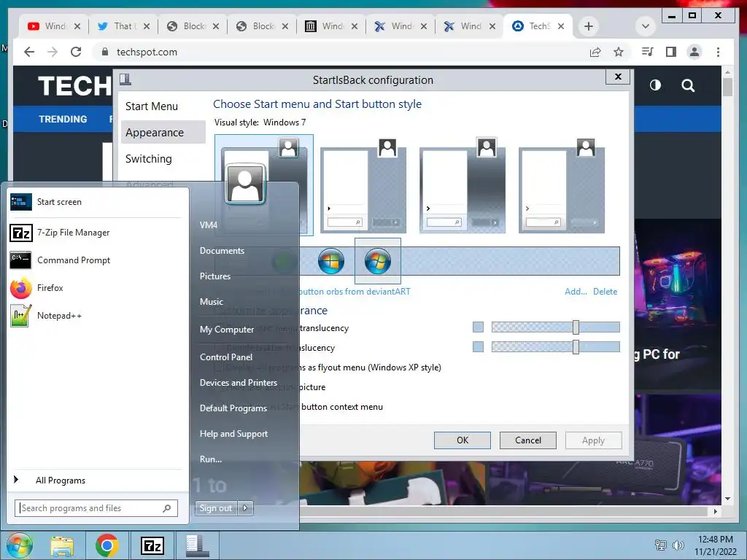This screenshot has width=747, height=560.
Task: Open Pictures from Start menu
Action: pyautogui.click(x=215, y=276)
